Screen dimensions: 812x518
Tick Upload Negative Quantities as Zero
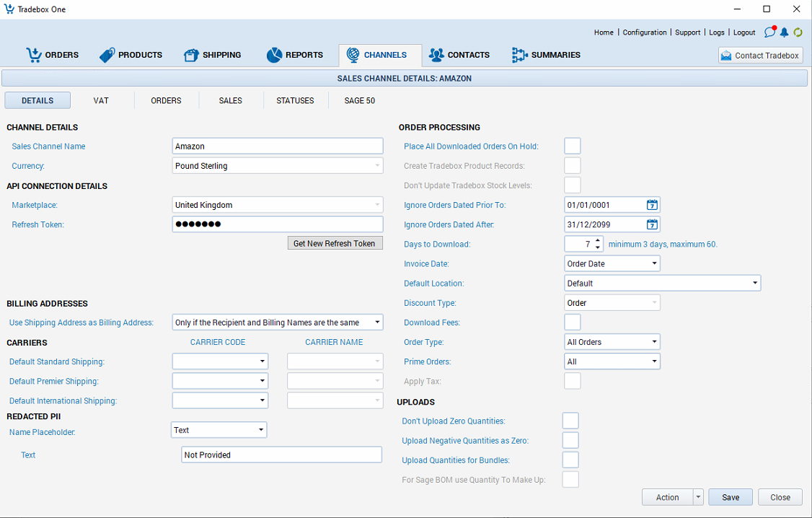coord(570,440)
